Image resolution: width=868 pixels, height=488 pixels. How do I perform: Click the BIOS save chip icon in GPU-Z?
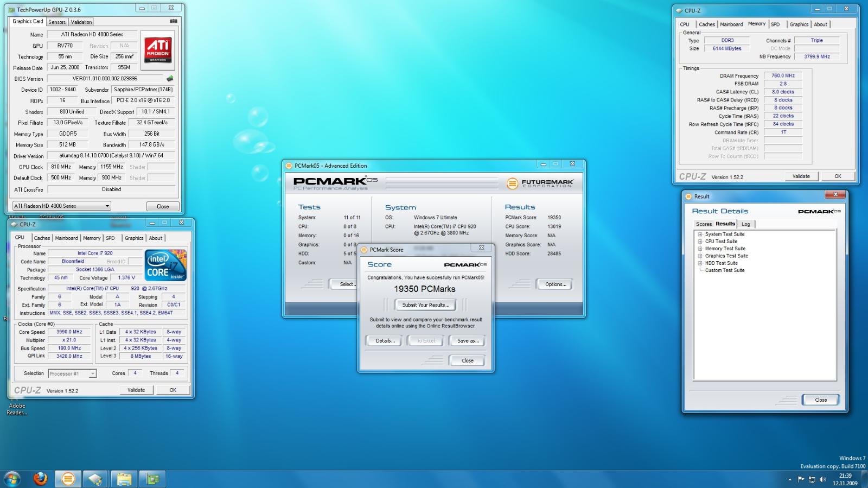pos(170,79)
